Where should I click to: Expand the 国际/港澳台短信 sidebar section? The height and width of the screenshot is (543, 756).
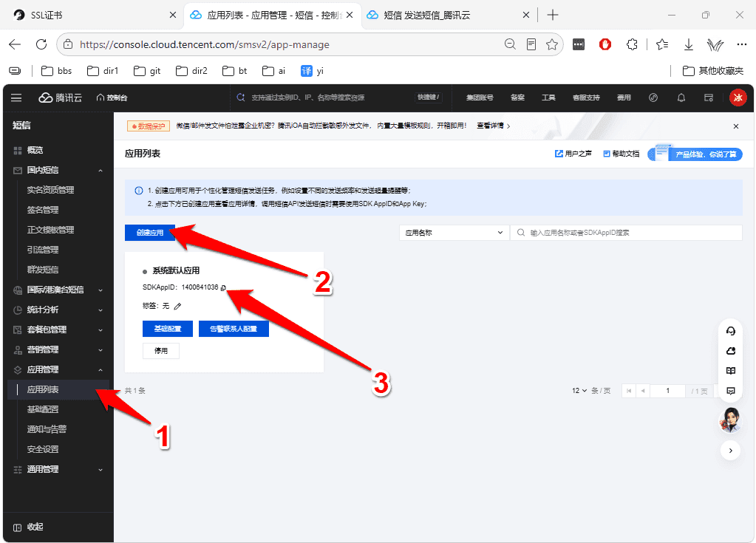(101, 290)
